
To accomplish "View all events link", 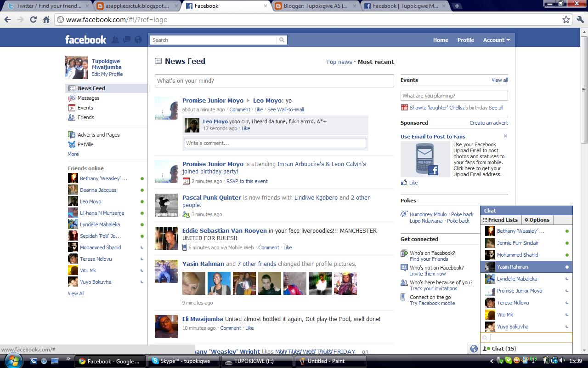I will click(x=500, y=80).
